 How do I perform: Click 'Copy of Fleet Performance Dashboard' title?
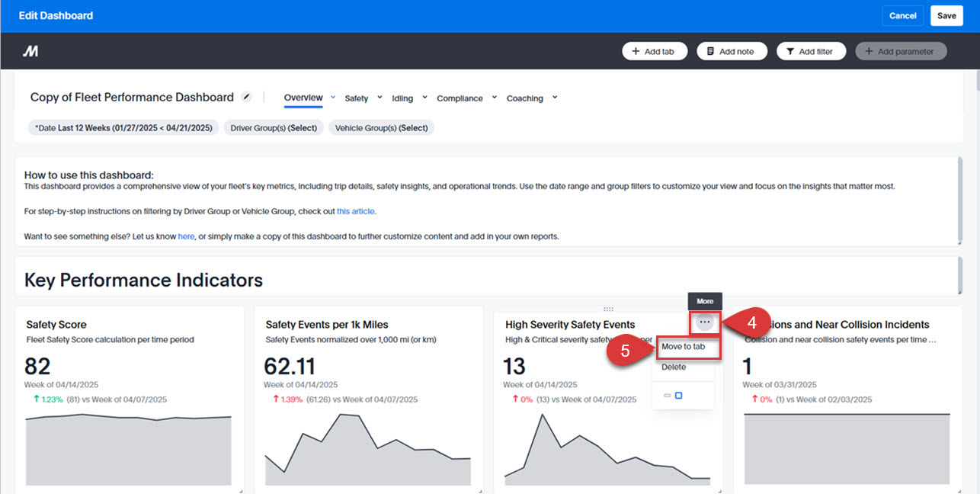tap(132, 97)
